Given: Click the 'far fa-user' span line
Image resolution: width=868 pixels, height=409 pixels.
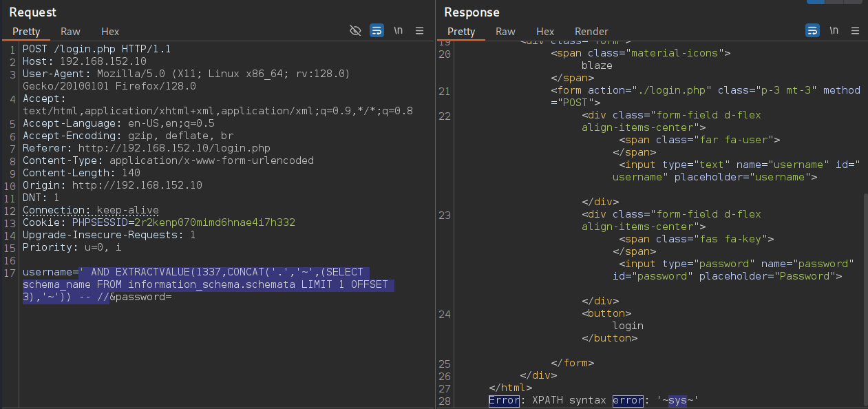Looking at the screenshot, I should [699, 140].
